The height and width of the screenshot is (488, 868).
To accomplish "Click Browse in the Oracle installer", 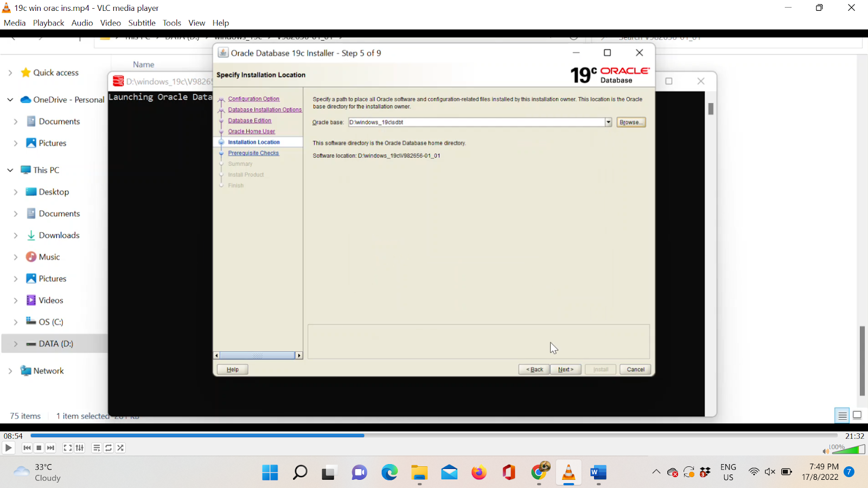I will [x=631, y=122].
